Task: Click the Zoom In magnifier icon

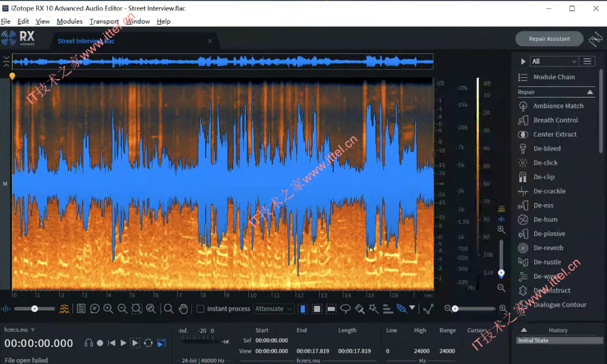Action: coord(107,308)
